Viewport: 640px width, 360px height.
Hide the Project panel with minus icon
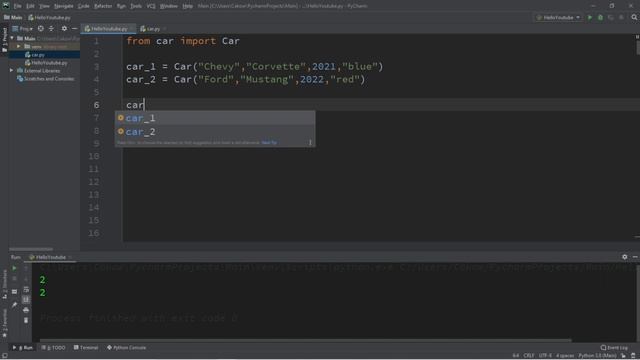coord(74,29)
